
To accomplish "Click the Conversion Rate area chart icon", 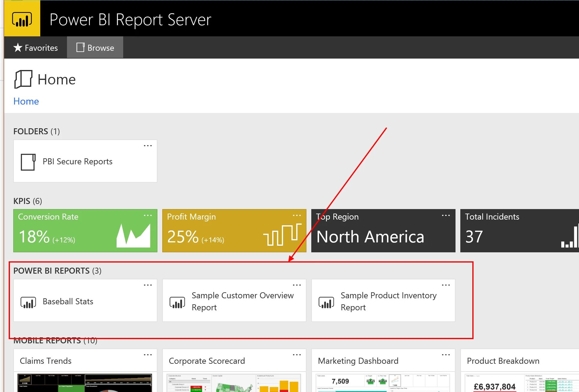I will pyautogui.click(x=133, y=236).
